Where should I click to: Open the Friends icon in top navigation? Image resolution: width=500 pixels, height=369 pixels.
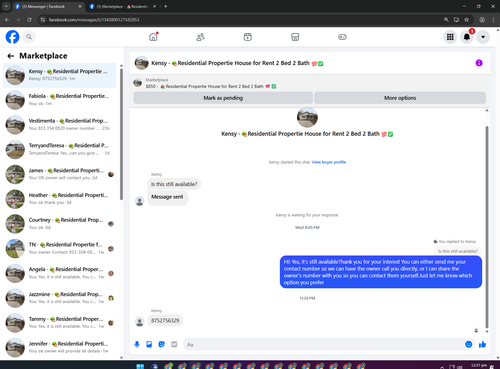click(x=200, y=37)
